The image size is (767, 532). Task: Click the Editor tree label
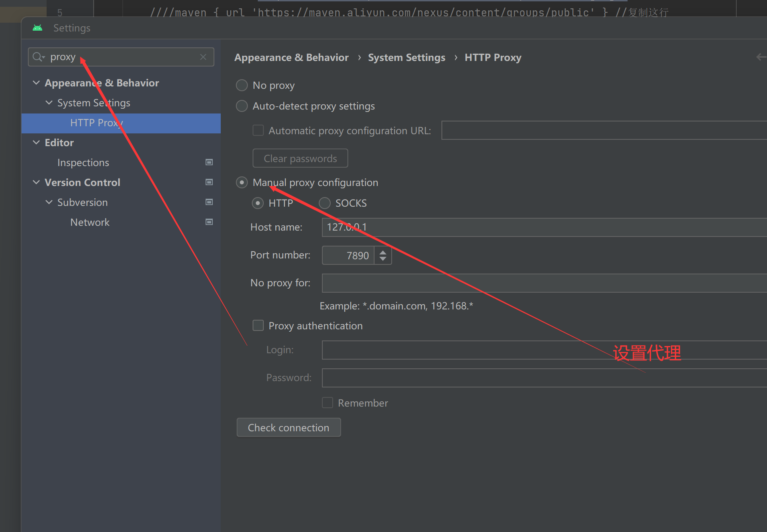59,143
